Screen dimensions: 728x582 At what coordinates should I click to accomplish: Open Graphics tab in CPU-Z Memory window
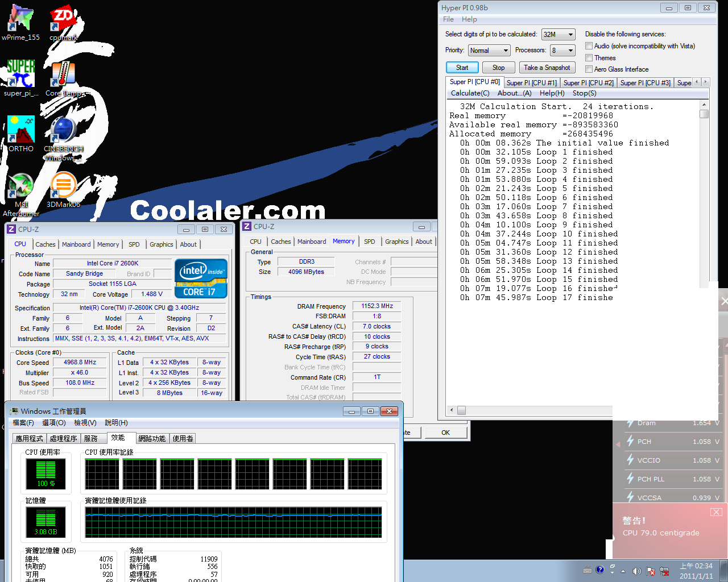click(x=397, y=242)
